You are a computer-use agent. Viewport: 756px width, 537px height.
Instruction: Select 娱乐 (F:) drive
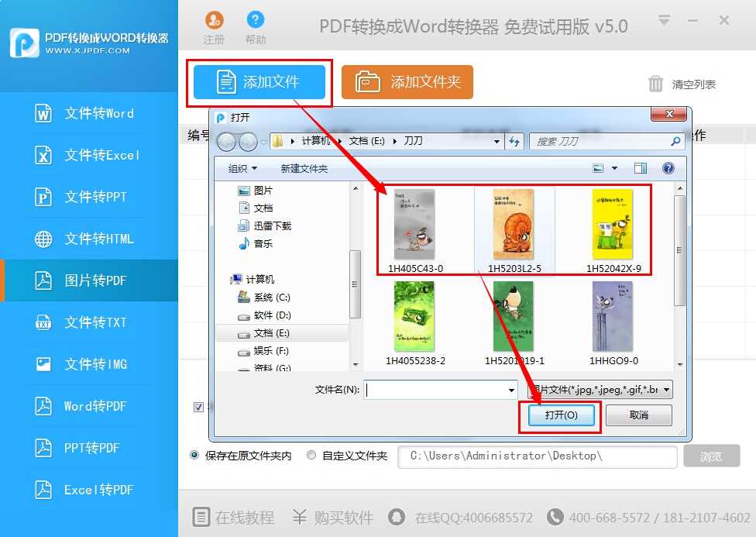(x=263, y=351)
